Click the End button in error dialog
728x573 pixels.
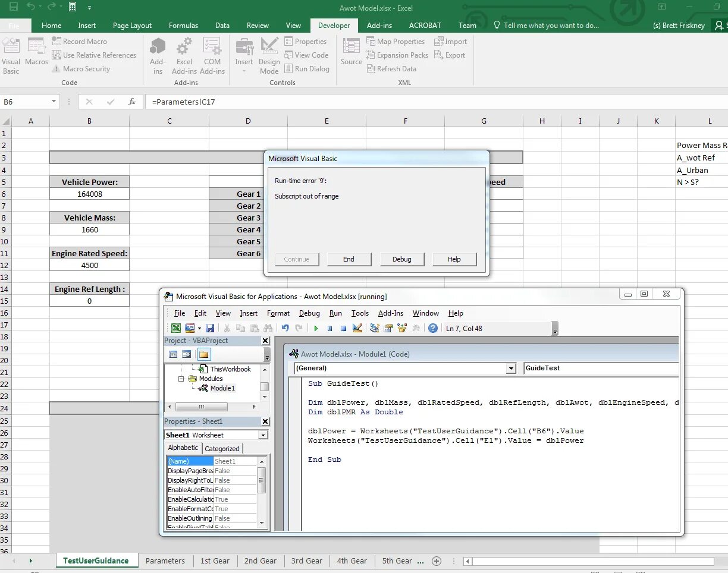click(349, 259)
